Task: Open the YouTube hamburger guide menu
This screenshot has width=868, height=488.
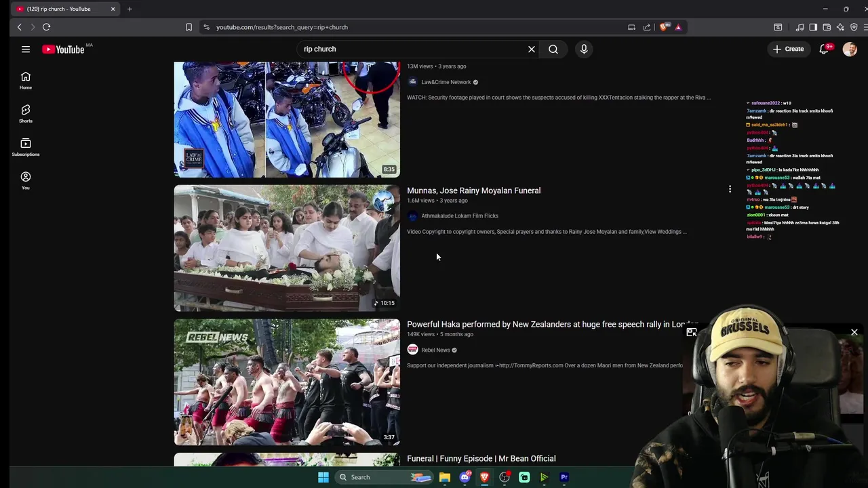Action: coord(26,49)
